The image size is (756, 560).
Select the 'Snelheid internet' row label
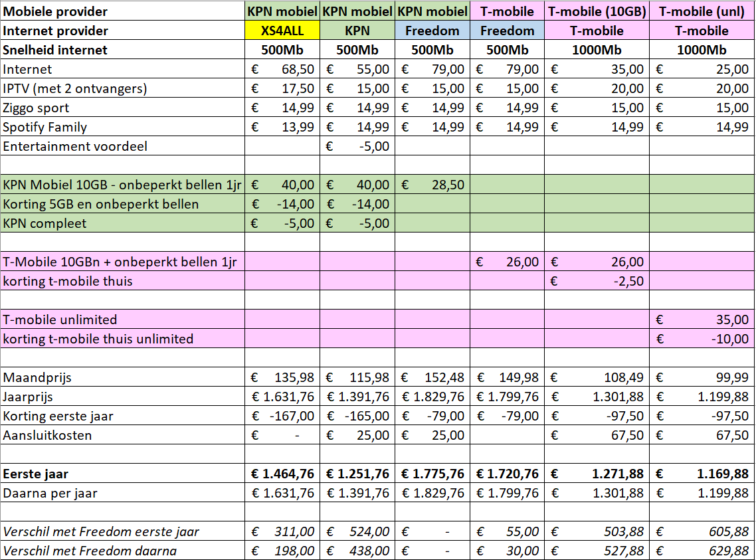pos(122,50)
